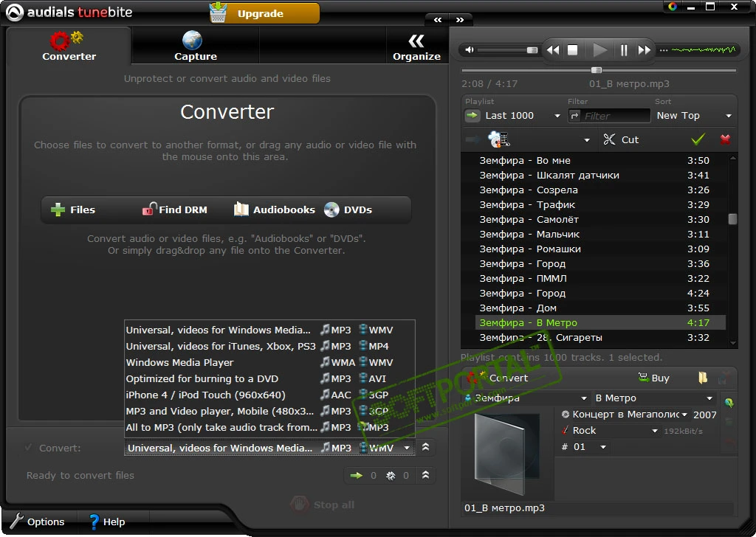Open Options at the bottom left
Image resolution: width=756 pixels, height=537 pixels.
pyautogui.click(x=38, y=522)
